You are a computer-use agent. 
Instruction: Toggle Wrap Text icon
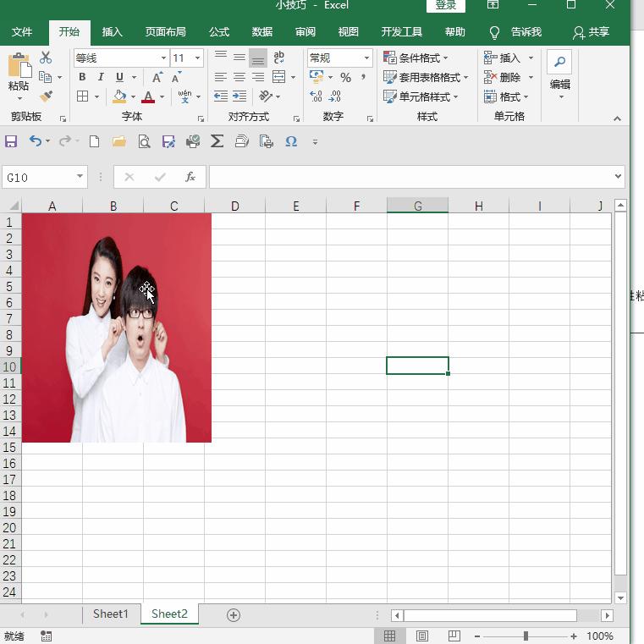[279, 58]
